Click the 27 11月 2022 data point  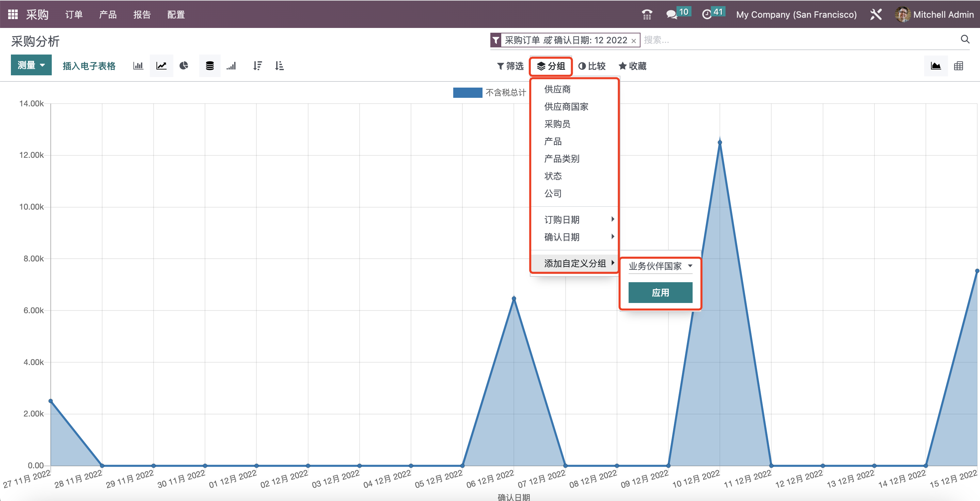click(51, 401)
